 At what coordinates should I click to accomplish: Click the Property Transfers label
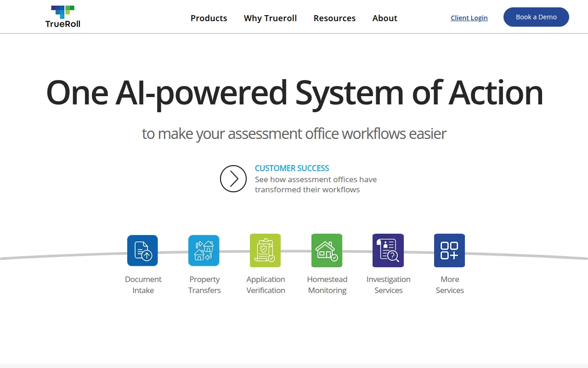pos(204,285)
